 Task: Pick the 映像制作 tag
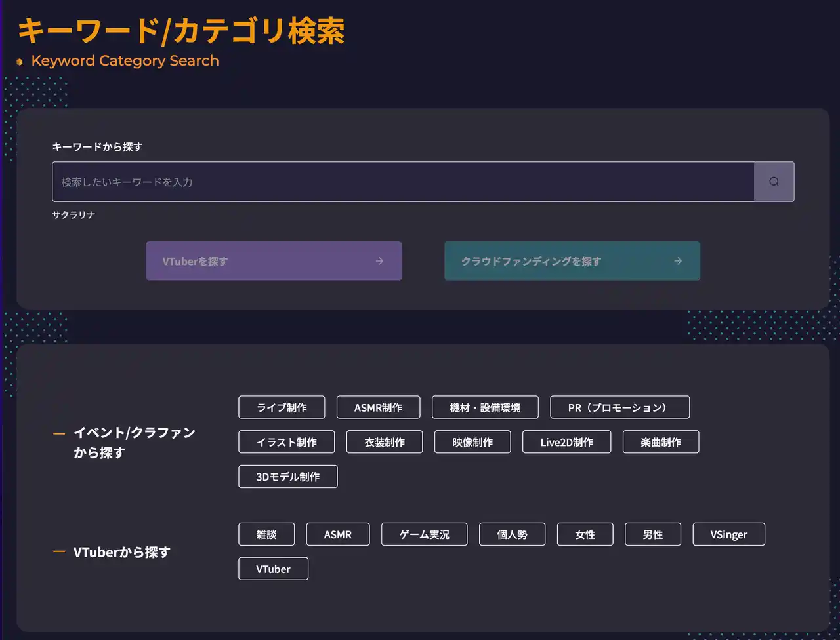tap(472, 442)
